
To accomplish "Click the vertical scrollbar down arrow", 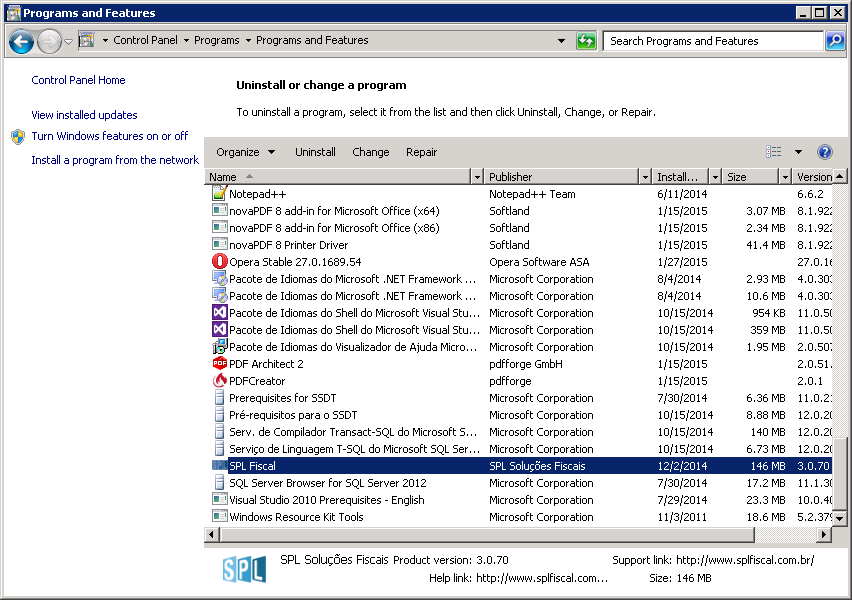I will [x=840, y=518].
